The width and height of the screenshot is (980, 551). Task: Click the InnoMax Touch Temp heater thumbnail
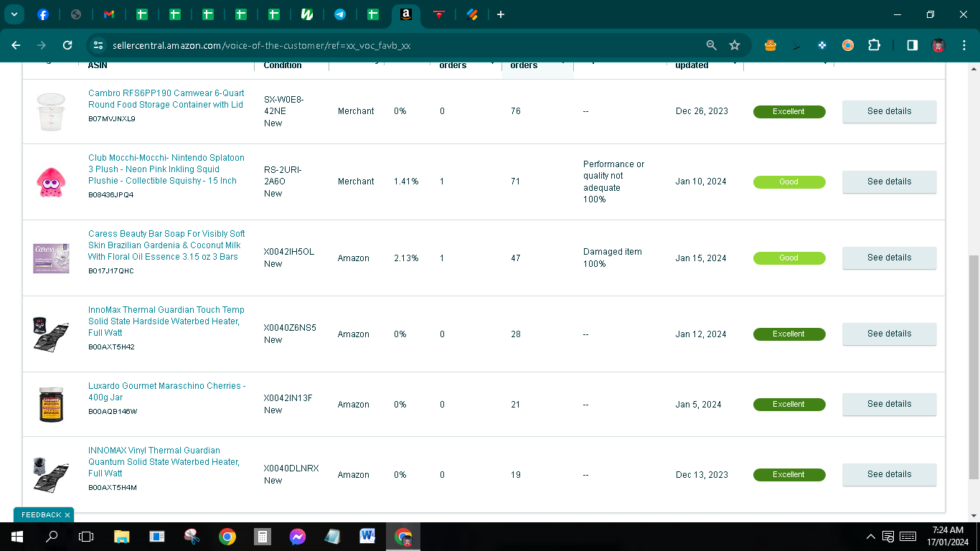point(51,334)
